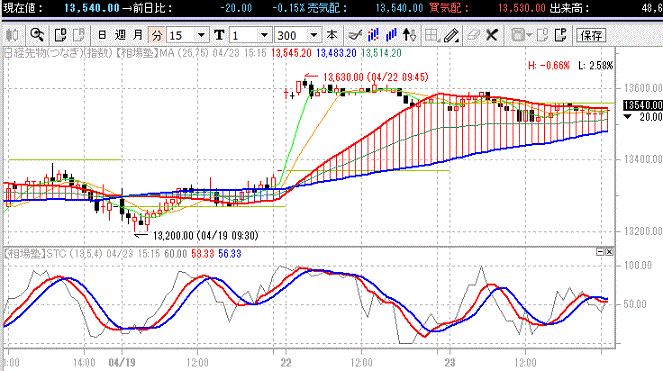The image size is (663, 371).
Task: Click the H: -0.66% label
Action: pyautogui.click(x=549, y=66)
